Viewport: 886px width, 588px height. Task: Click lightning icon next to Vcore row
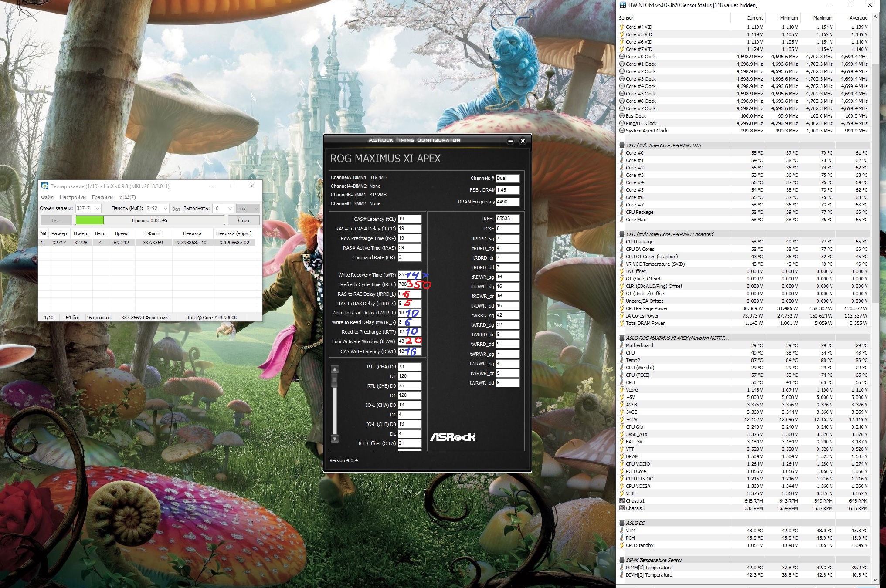(x=622, y=390)
